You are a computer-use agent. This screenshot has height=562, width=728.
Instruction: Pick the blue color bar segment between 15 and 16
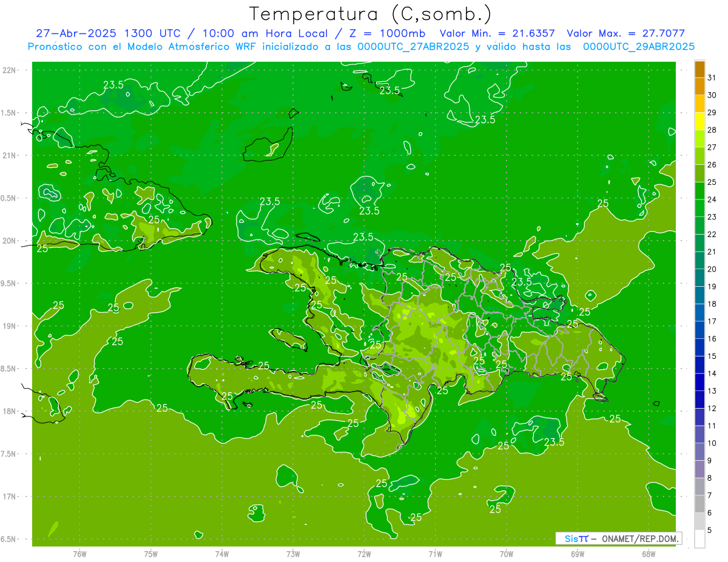click(699, 347)
